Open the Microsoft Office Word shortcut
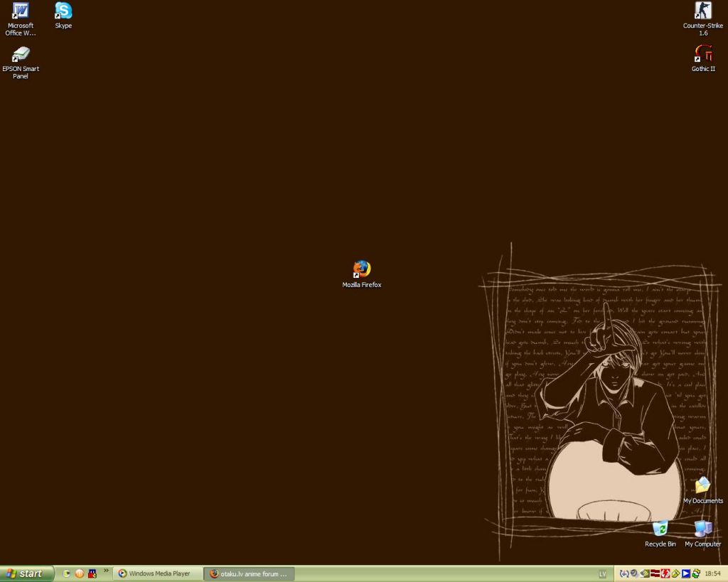Viewport: 728px width, 582px height. (x=21, y=19)
